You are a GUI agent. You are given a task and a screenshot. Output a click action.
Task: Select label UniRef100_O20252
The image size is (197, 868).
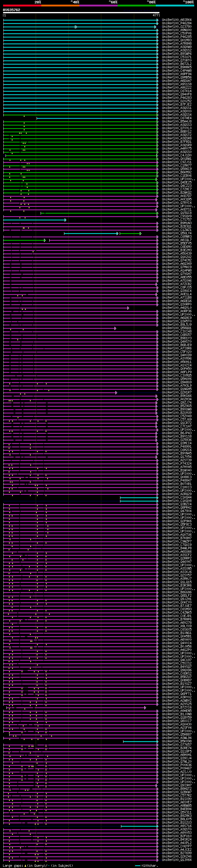click(x=177, y=101)
